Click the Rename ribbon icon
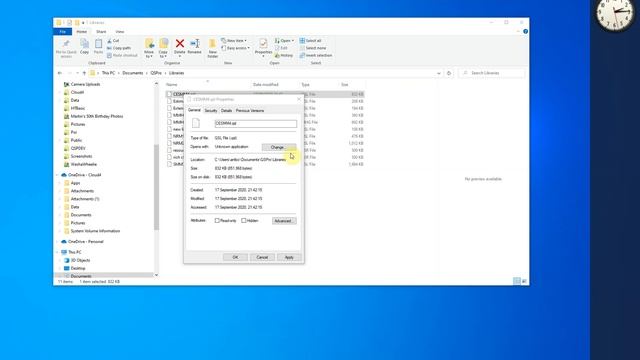Screen dimensions: 640x360 195,43
